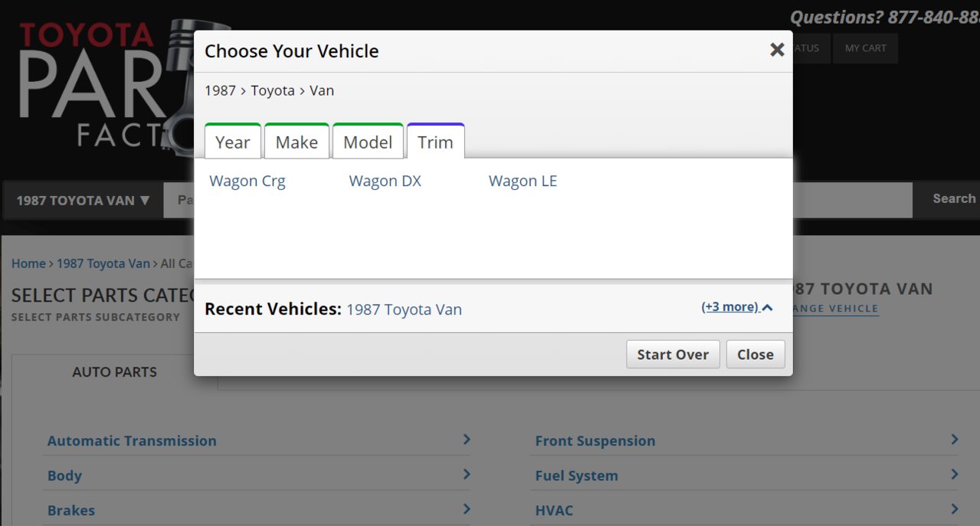Image resolution: width=980 pixels, height=526 pixels.
Task: Open Automatic Transmission category
Action: 132,441
